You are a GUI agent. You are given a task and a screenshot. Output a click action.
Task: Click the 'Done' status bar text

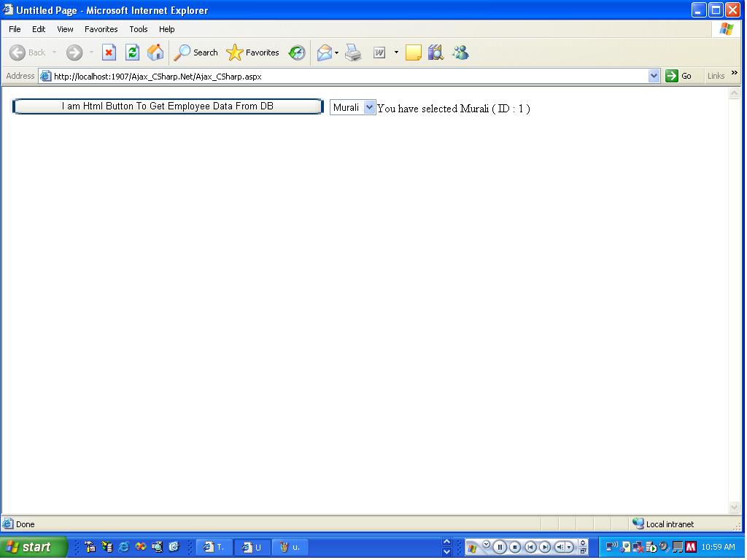pos(26,524)
